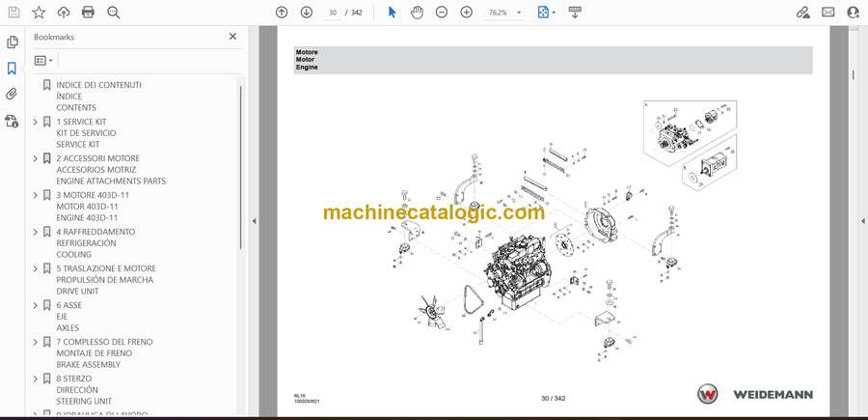
Task: Jump to 1 SERVICE KIT bookmark
Action: (87, 133)
